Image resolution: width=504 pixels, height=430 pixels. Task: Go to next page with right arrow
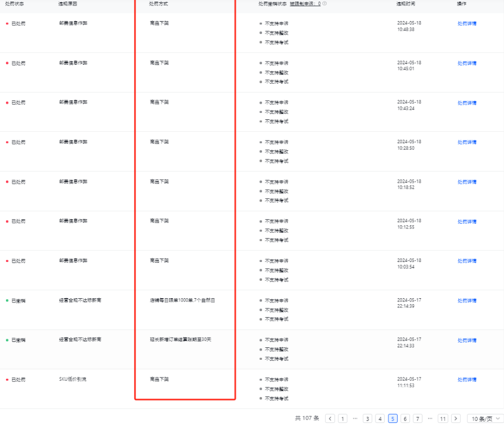456,419
